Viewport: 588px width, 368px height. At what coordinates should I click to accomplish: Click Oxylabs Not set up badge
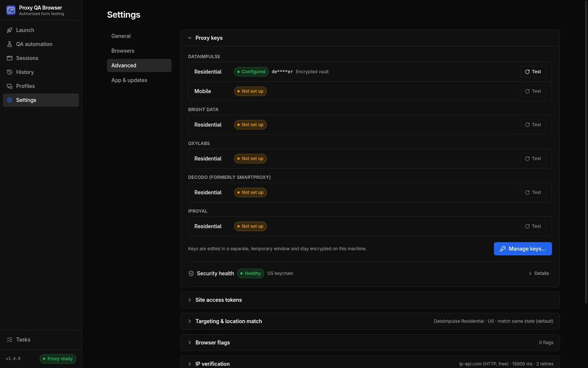(250, 159)
